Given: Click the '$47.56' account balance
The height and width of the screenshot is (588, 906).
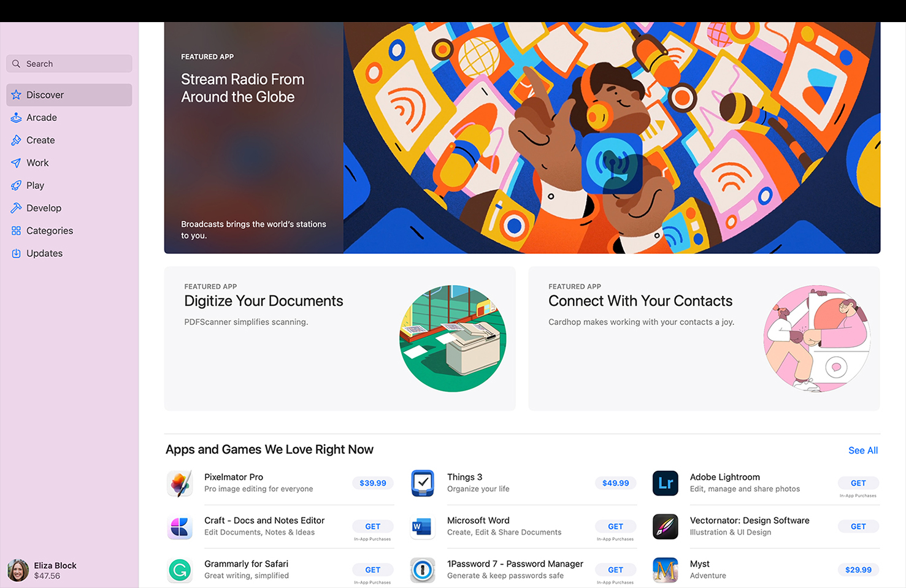Looking at the screenshot, I should point(47,576).
